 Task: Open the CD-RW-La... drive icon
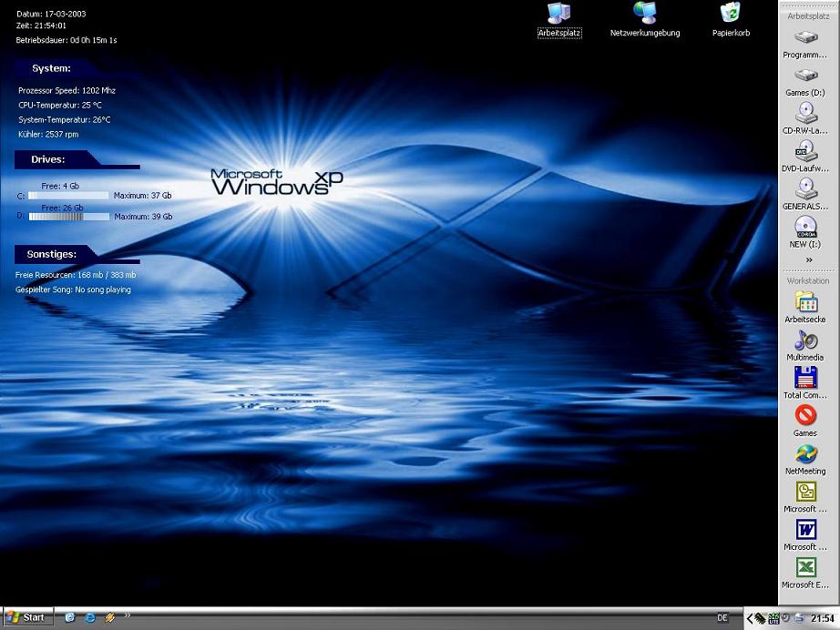[805, 119]
